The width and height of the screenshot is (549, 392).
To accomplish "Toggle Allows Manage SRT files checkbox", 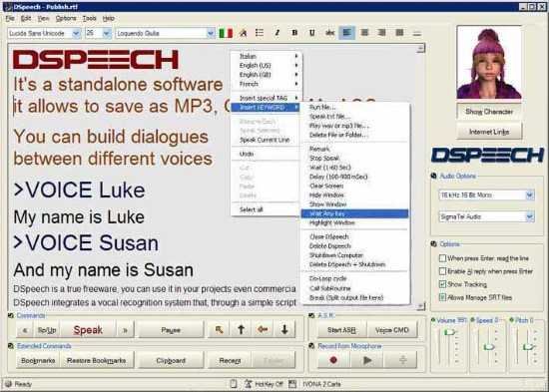I will (442, 297).
